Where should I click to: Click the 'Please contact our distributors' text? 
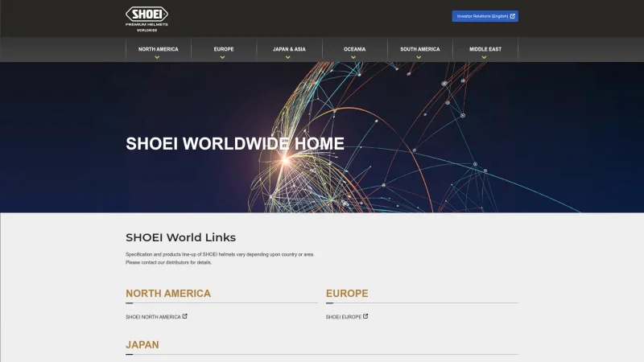tap(169, 262)
